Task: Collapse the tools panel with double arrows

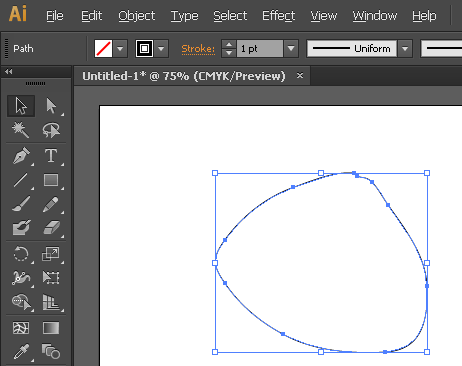Action: (9, 71)
